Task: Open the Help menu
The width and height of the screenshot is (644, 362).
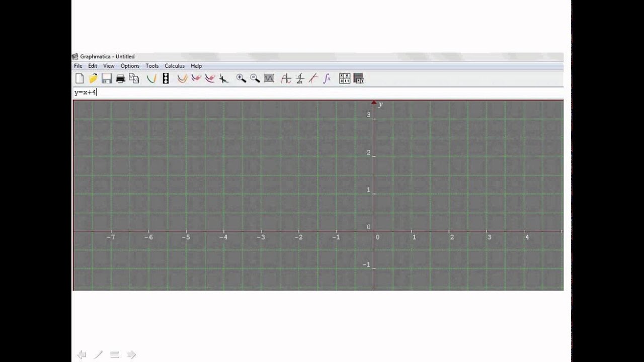Action: [x=196, y=66]
